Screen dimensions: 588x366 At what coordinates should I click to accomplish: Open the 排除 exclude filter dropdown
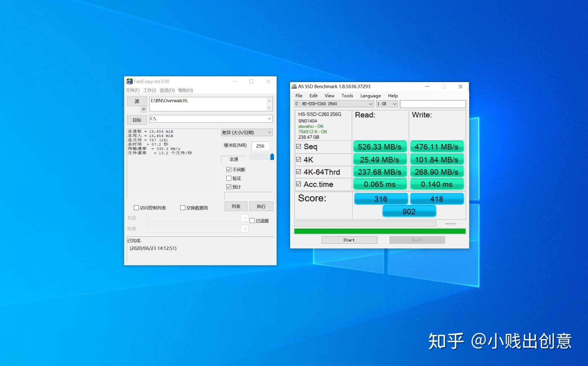198,229
